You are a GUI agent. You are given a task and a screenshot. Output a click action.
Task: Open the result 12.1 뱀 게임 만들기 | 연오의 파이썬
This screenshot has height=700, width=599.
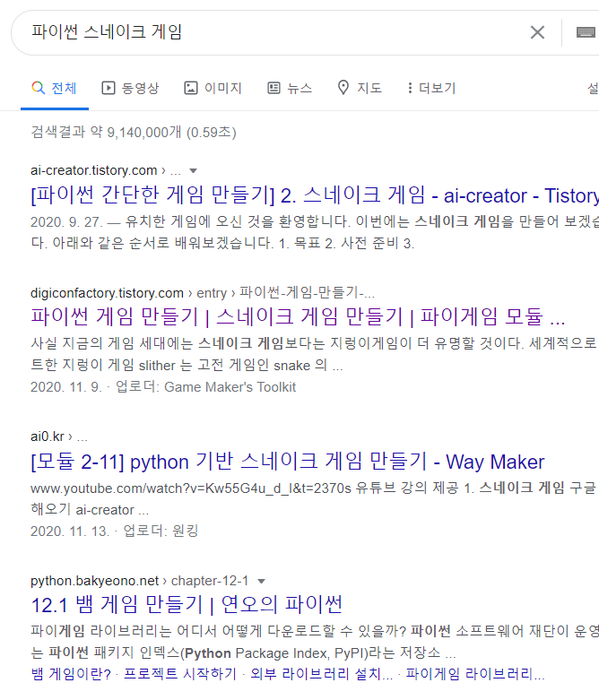(x=187, y=605)
